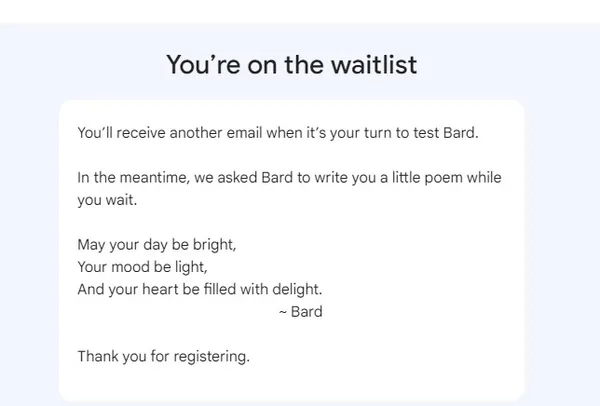Viewport: 600px width, 406px height.
Task: Click the word "another" in the first sentence
Action: click(x=196, y=133)
